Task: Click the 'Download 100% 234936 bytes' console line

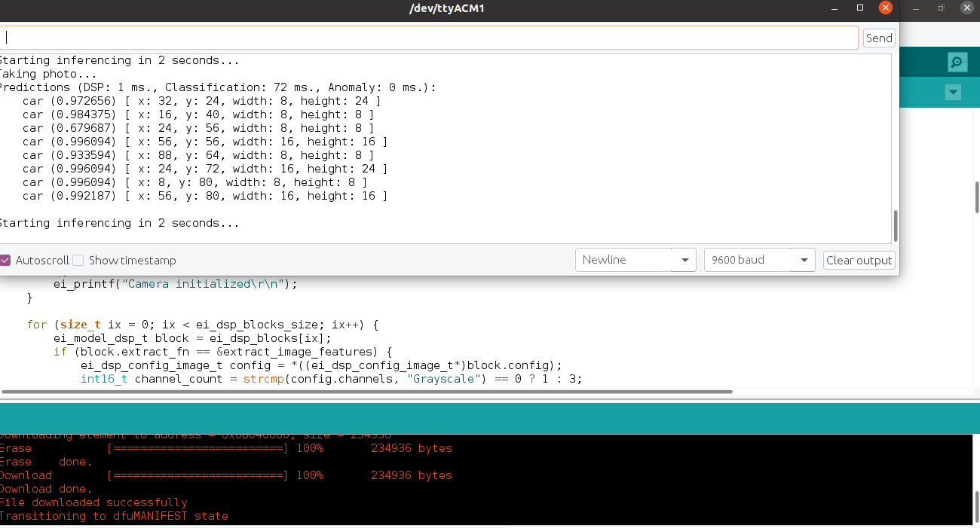Action: click(225, 475)
